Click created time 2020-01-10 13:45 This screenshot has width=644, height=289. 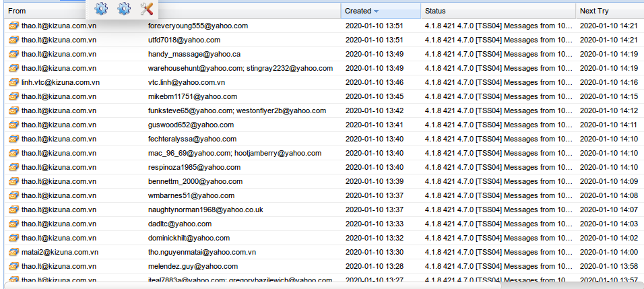coord(374,96)
